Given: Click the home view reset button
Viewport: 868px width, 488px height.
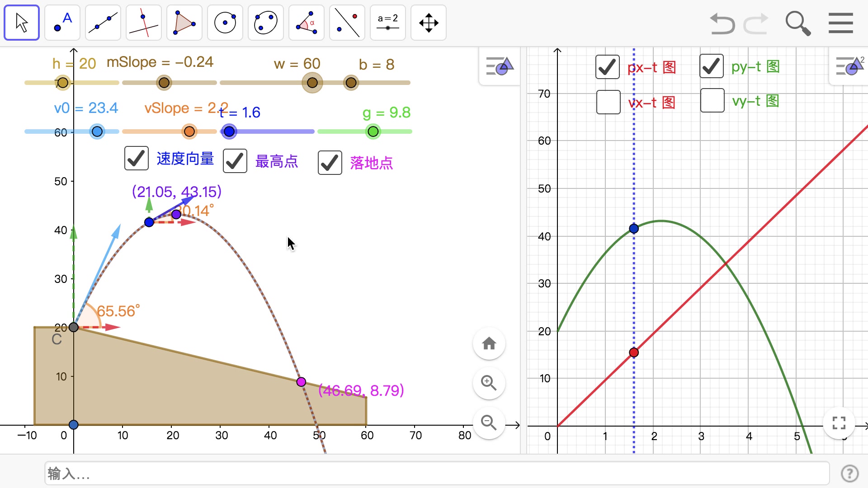Looking at the screenshot, I should tap(489, 343).
